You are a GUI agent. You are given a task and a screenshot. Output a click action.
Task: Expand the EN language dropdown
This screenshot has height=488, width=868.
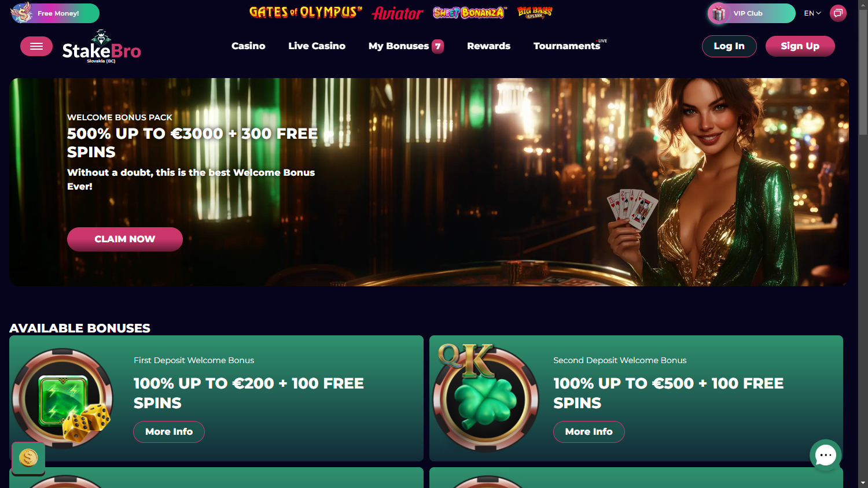pyautogui.click(x=812, y=13)
